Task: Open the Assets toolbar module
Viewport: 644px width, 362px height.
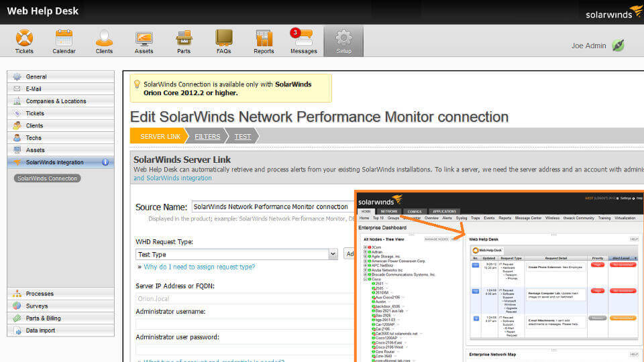Action: tap(144, 42)
